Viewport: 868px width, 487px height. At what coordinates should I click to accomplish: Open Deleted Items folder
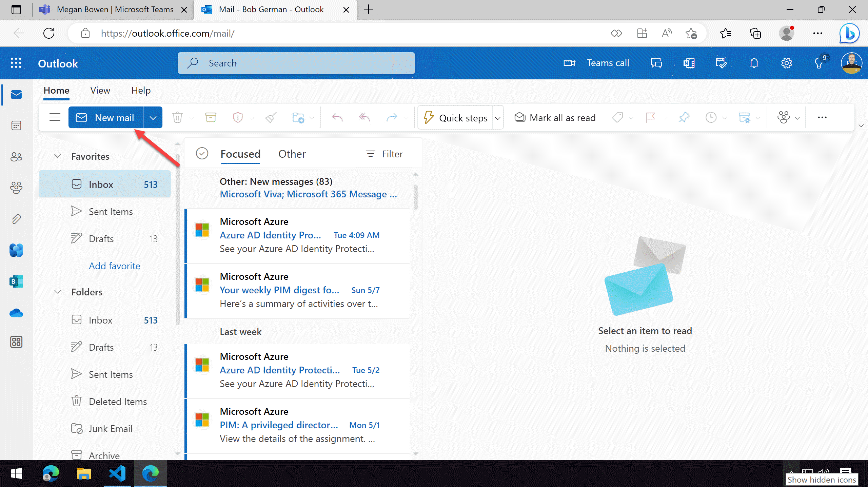(x=104, y=402)
